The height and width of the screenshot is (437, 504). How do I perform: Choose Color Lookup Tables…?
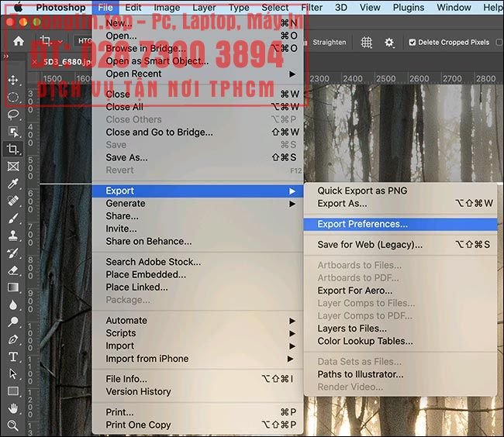point(400,342)
